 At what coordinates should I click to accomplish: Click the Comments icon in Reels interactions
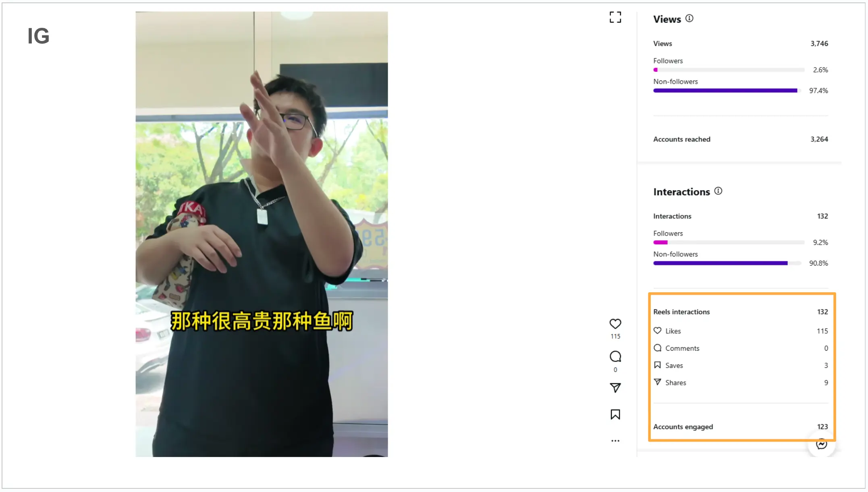(x=657, y=348)
